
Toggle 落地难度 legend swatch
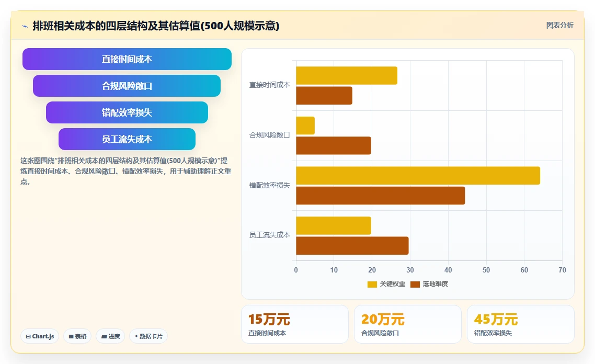pos(415,285)
